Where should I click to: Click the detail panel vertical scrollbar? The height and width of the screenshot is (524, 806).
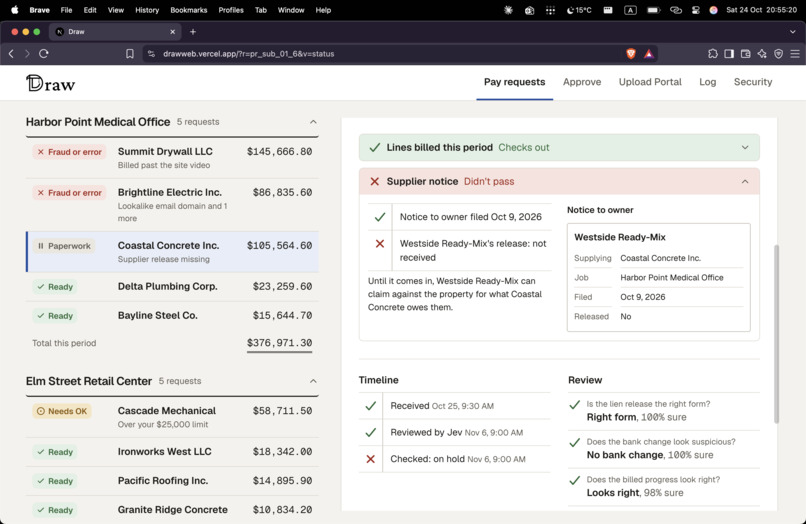tap(776, 334)
